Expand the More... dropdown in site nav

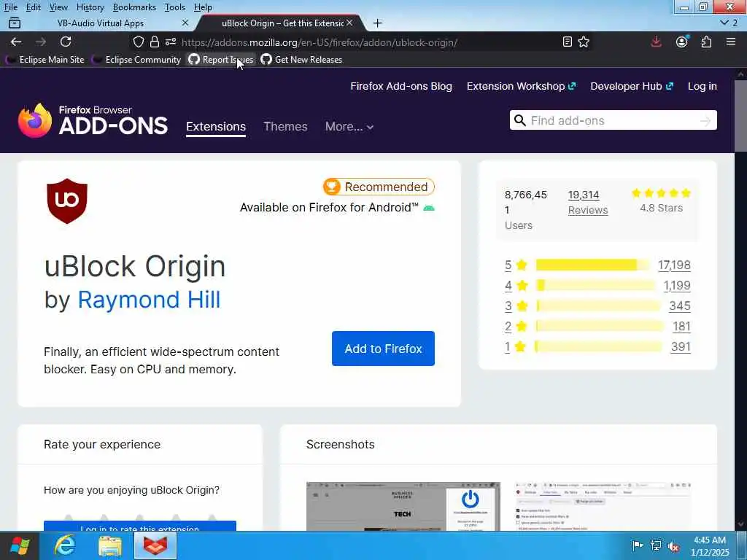(349, 126)
